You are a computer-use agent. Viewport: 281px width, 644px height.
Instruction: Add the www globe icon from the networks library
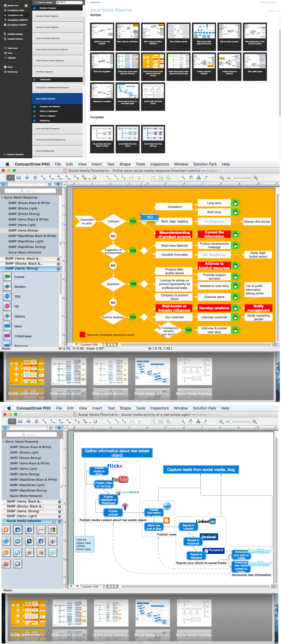6,541
